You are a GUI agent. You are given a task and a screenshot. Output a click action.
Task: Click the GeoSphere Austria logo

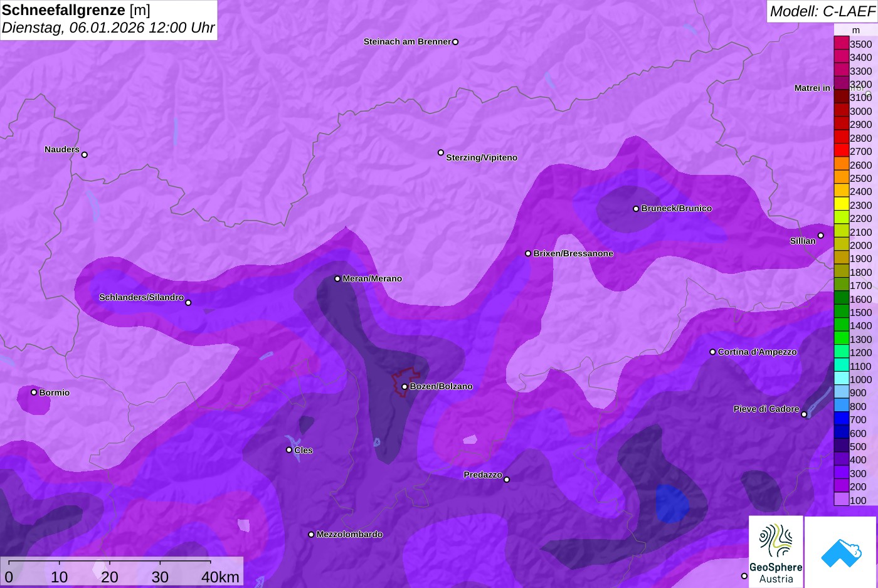click(x=776, y=552)
